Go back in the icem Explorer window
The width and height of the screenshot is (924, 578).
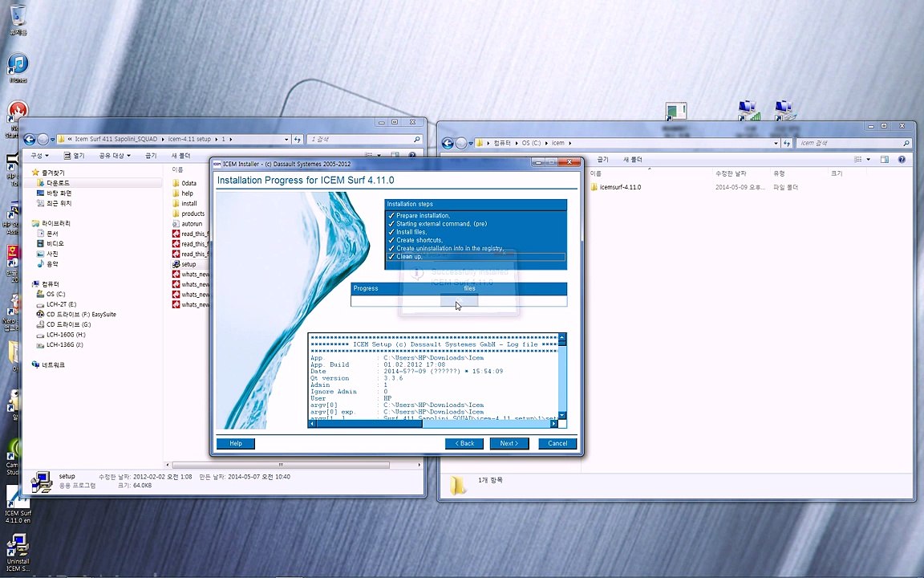[448, 143]
